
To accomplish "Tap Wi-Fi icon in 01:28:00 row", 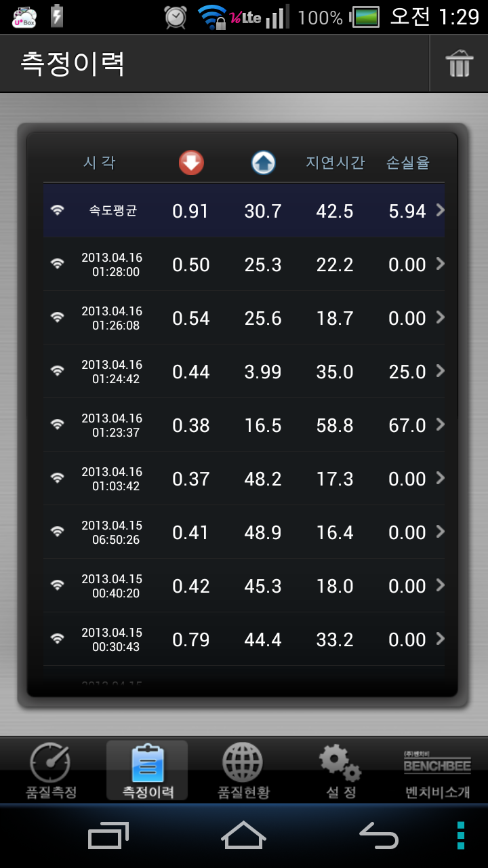I will coord(58,264).
